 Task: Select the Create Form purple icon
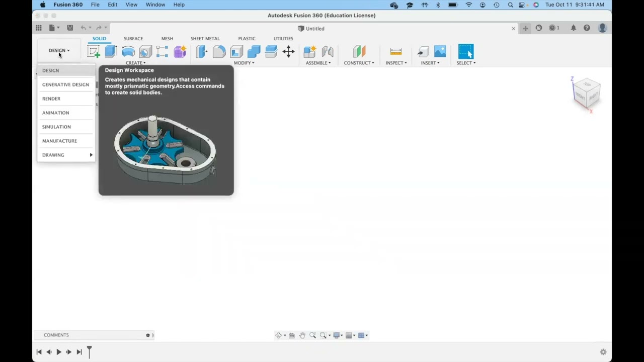tap(180, 51)
